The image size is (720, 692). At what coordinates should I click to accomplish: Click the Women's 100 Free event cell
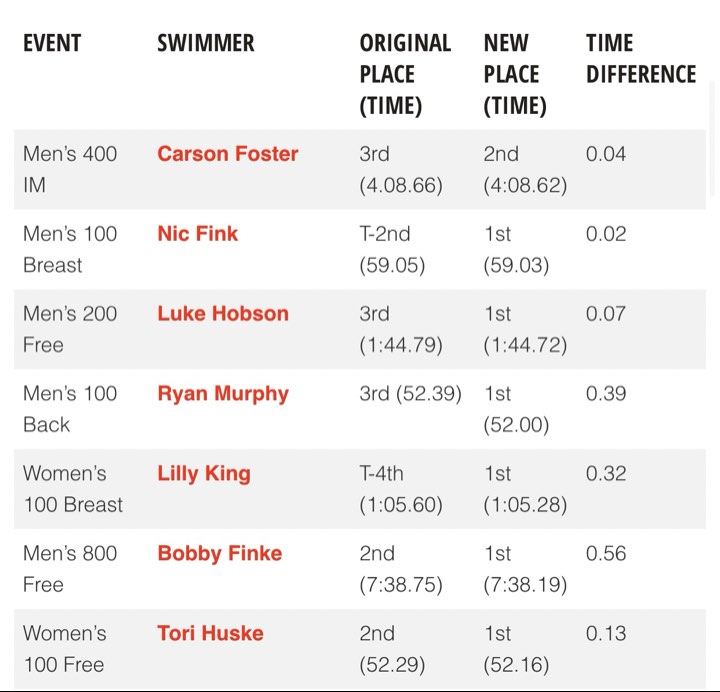(x=65, y=649)
